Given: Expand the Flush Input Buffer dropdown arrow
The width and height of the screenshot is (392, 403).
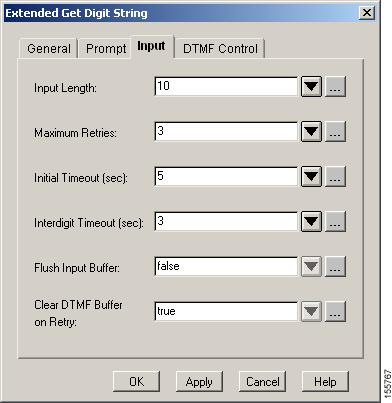Looking at the screenshot, I should pyautogui.click(x=311, y=266).
